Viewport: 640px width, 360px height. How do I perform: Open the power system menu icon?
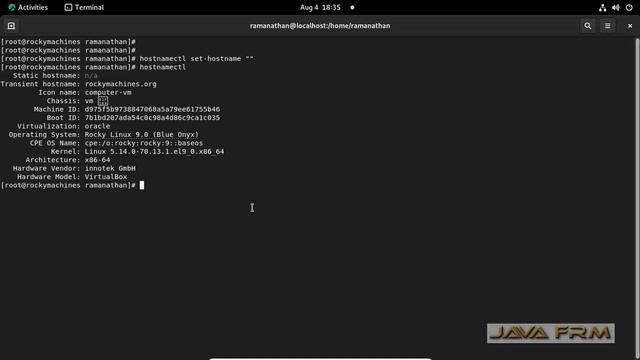pyautogui.click(x=629, y=7)
